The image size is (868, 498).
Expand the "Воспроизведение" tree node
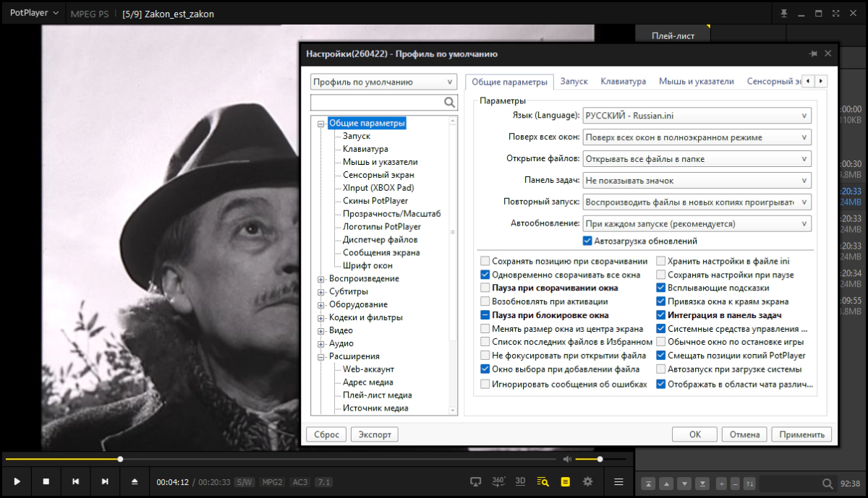point(321,279)
